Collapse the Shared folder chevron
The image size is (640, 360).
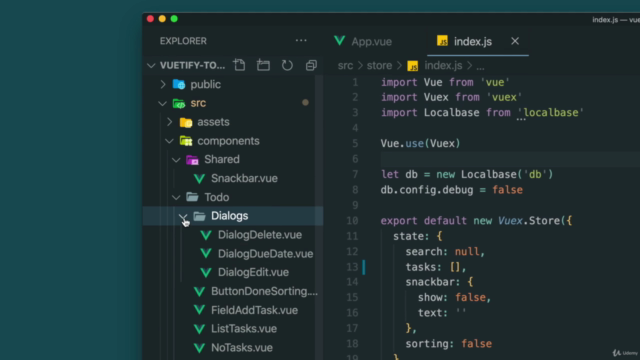click(x=176, y=160)
